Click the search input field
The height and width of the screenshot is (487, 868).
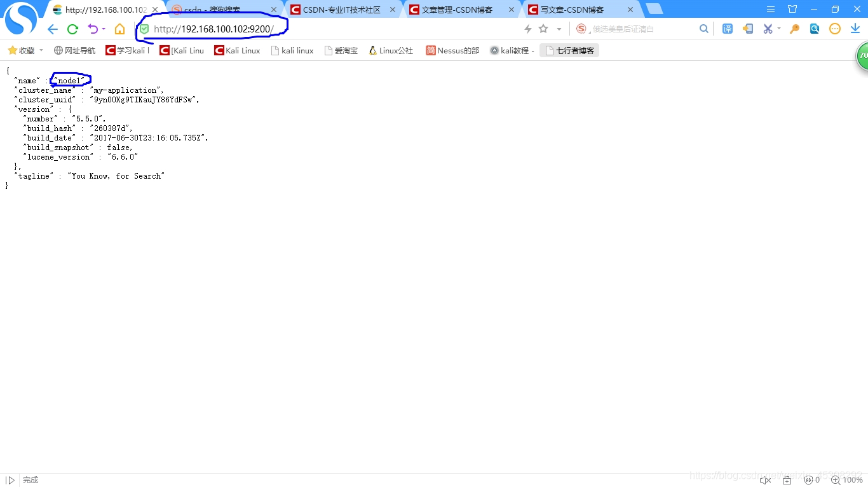[642, 29]
